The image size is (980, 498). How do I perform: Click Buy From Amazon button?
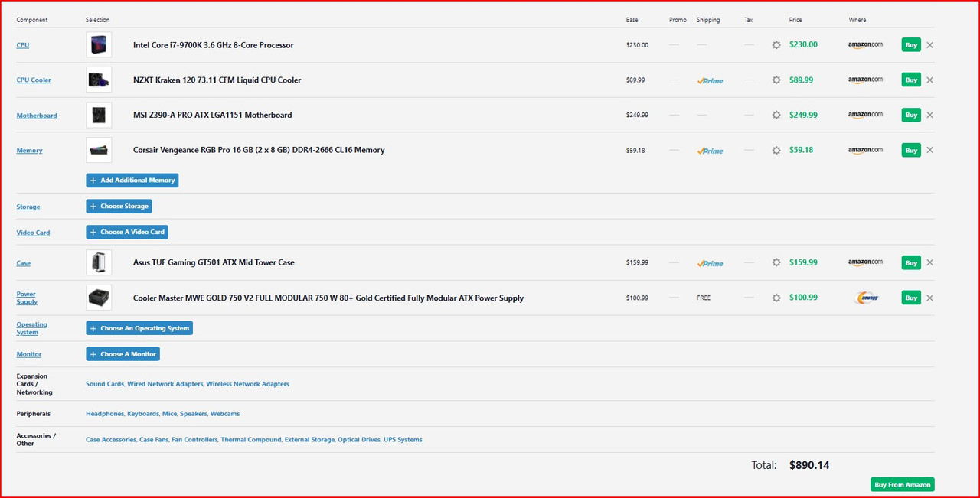point(903,485)
